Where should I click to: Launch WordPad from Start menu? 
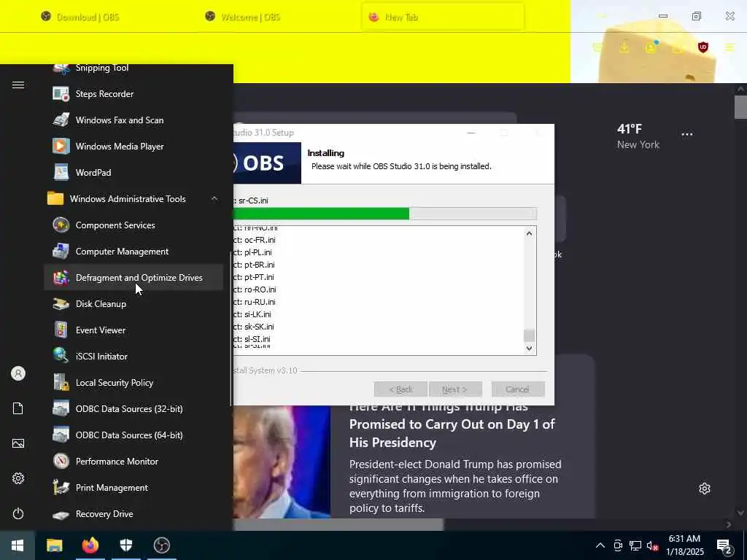click(x=133, y=172)
